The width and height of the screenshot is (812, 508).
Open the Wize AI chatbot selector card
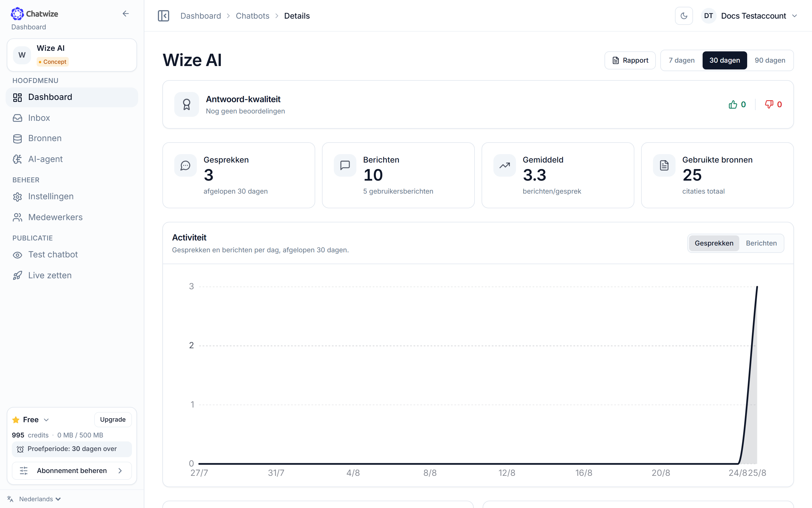[72, 55]
